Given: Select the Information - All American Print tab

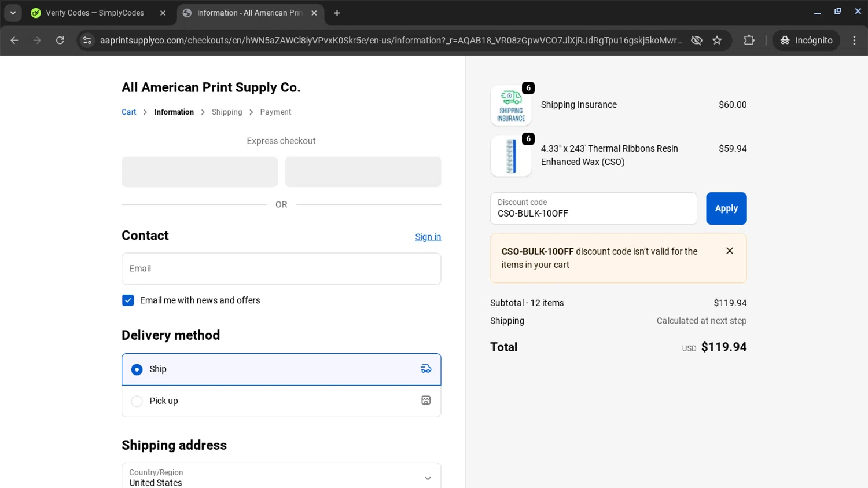Looking at the screenshot, I should tap(250, 13).
